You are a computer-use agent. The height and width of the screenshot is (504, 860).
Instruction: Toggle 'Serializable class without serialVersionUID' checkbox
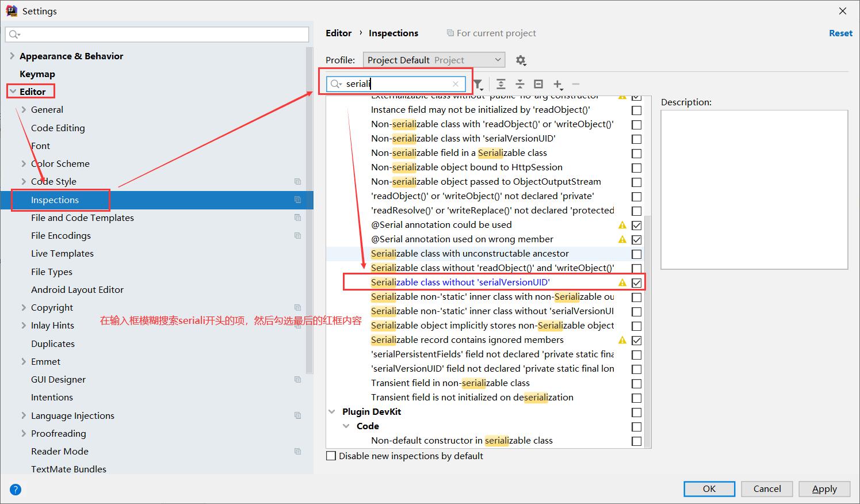636,282
